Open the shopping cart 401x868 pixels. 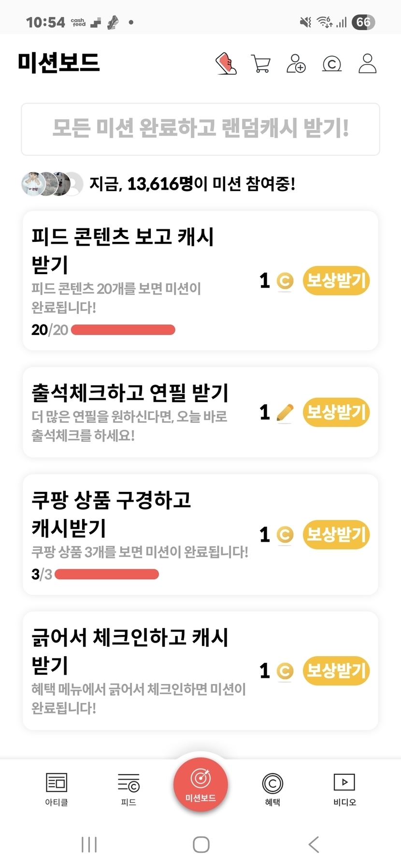point(261,63)
